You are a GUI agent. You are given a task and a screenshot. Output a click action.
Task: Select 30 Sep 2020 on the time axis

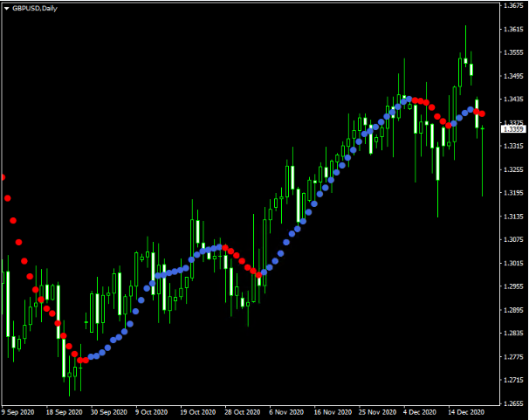coord(110,412)
